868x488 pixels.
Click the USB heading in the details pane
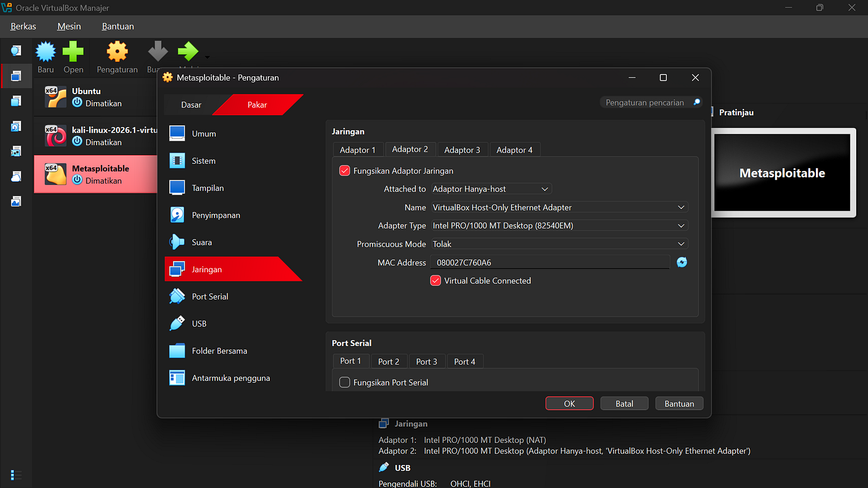pos(402,468)
